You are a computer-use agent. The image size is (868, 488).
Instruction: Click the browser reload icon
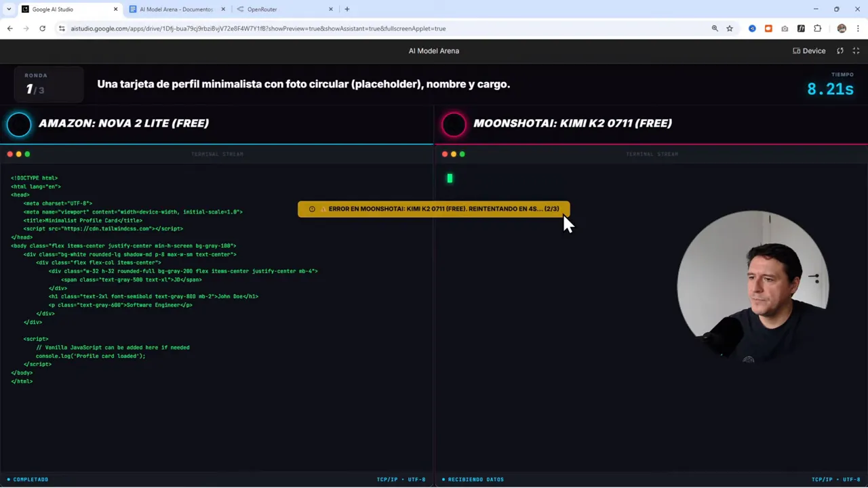point(42,28)
